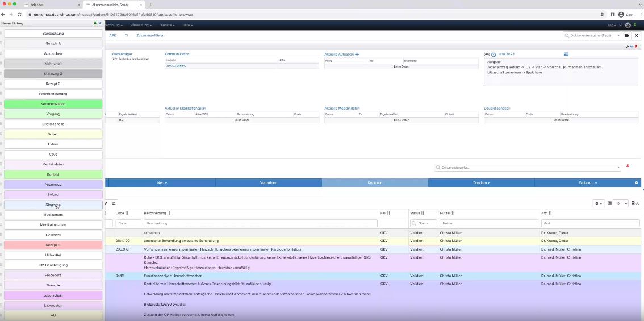The height and width of the screenshot is (321, 644).
Task: Click the Arzt filter input field
Action: (x=590, y=223)
